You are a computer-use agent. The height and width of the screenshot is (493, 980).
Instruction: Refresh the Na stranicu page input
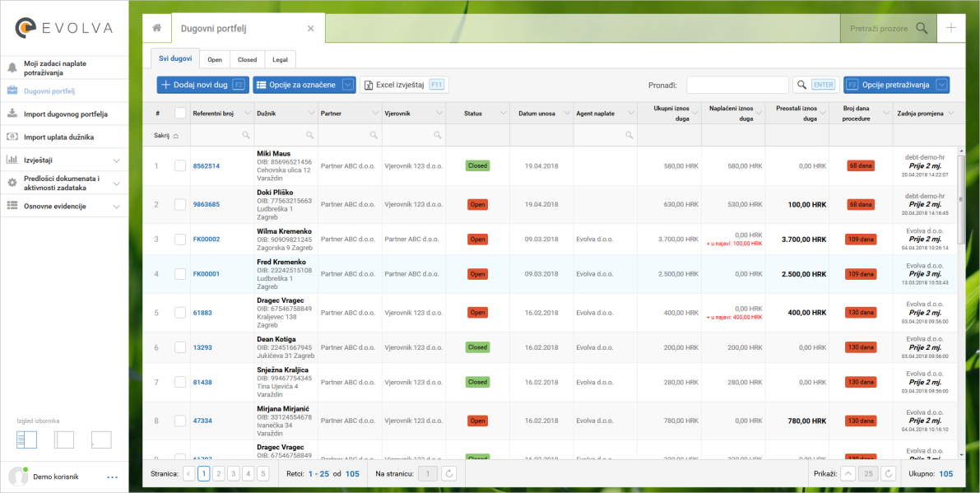[x=448, y=474]
